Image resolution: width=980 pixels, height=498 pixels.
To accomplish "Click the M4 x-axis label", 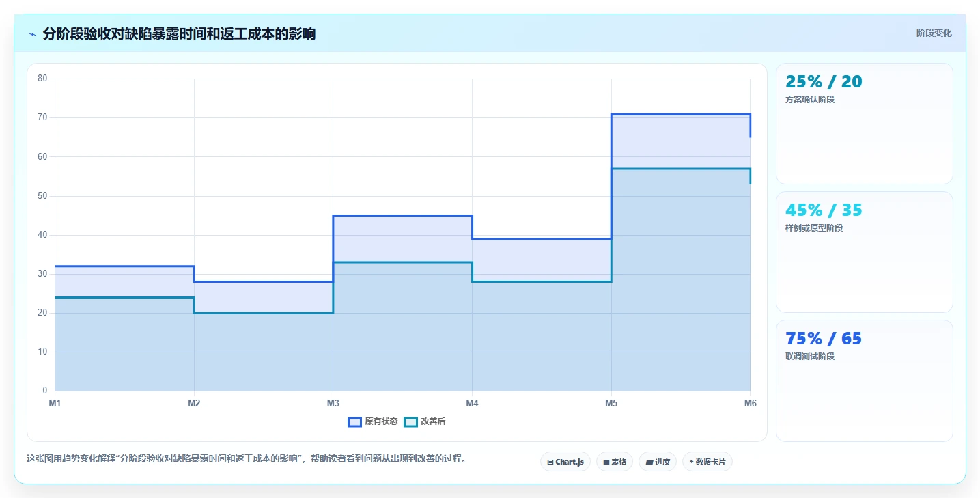I will (x=472, y=403).
